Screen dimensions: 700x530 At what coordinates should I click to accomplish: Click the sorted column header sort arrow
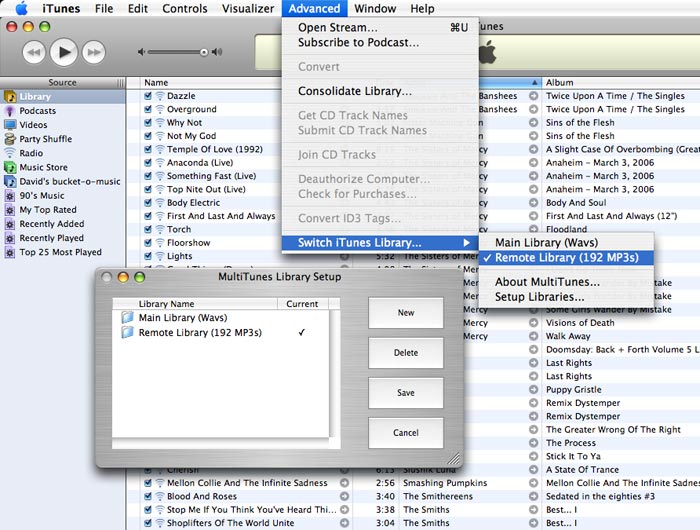coord(534,82)
